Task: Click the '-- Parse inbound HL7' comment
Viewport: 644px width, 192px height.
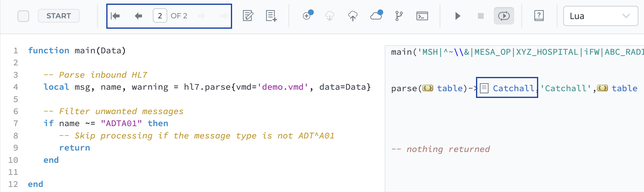Action: point(95,75)
